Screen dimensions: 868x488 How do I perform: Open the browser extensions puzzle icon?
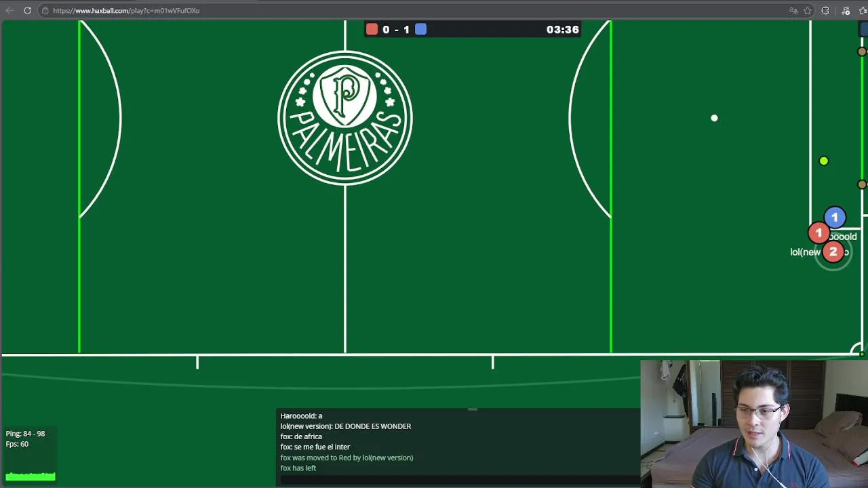[825, 10]
